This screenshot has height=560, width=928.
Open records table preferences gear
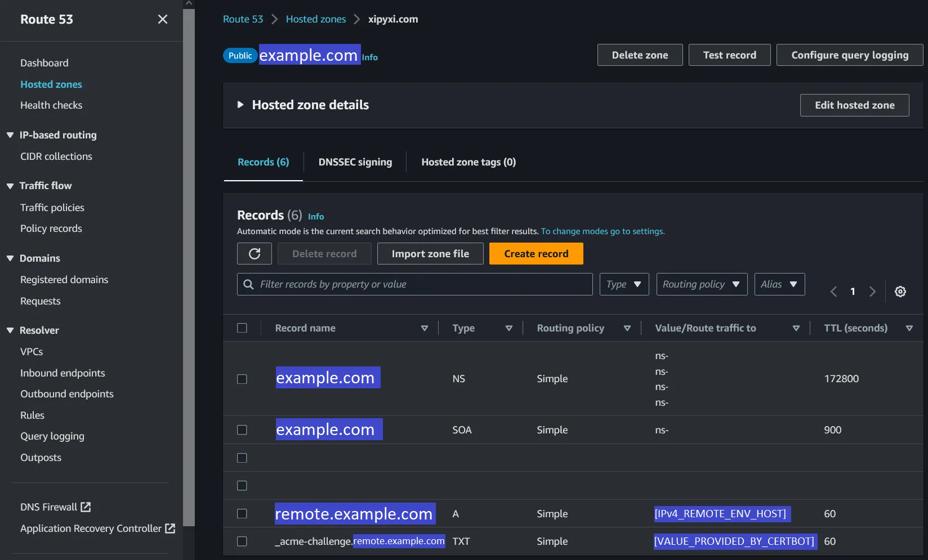pyautogui.click(x=900, y=292)
